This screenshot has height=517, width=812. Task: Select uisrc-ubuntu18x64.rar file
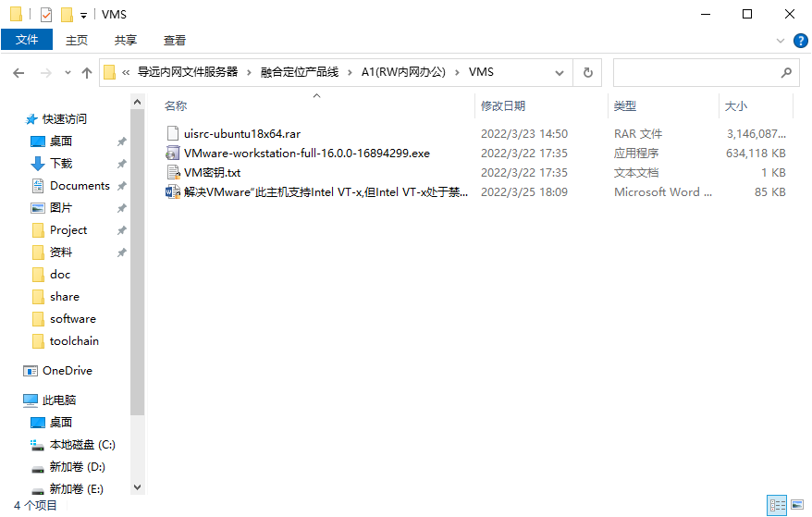(x=241, y=134)
